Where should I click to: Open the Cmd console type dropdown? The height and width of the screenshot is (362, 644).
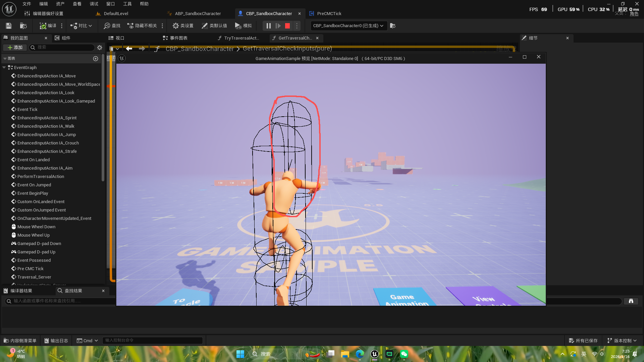(87, 341)
